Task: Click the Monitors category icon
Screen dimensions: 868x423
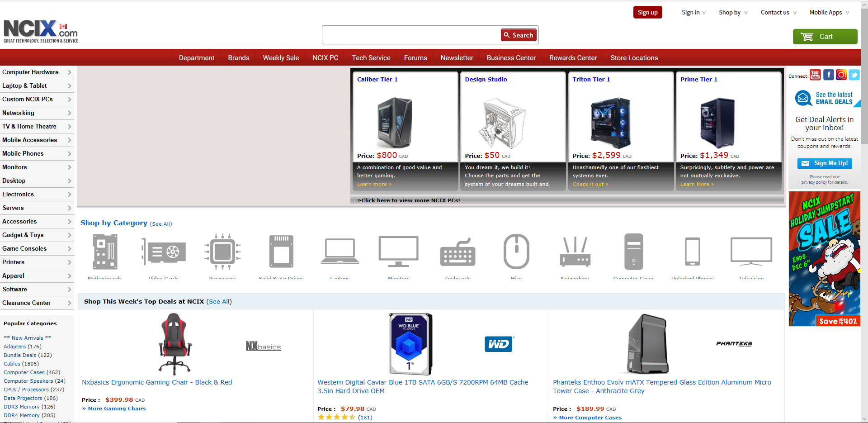Action: (399, 252)
